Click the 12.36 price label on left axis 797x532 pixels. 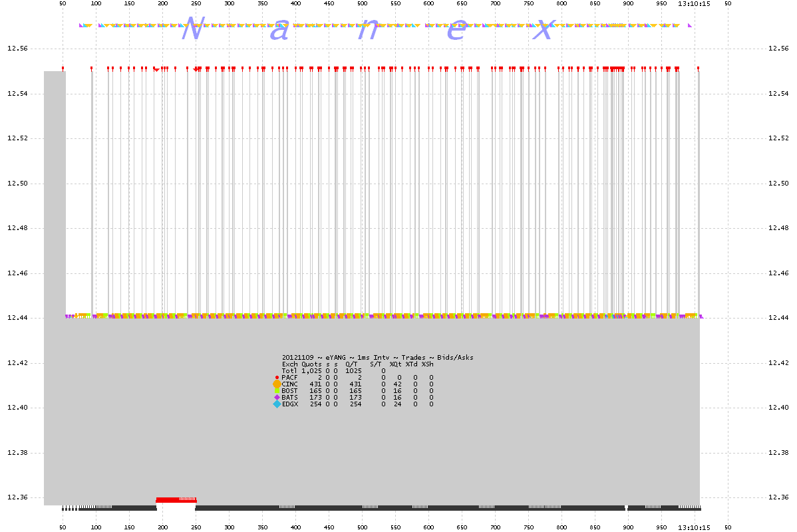[x=17, y=497]
